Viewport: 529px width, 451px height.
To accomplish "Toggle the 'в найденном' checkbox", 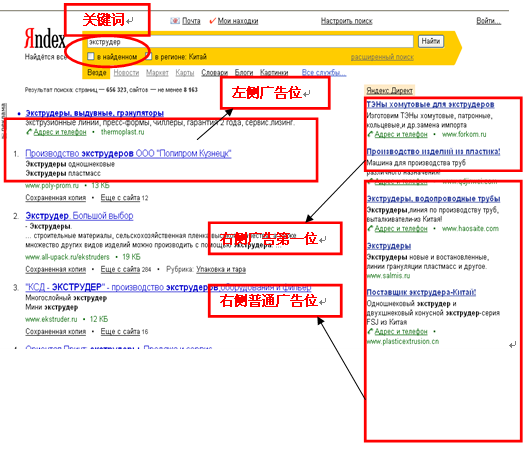I will 91,56.
